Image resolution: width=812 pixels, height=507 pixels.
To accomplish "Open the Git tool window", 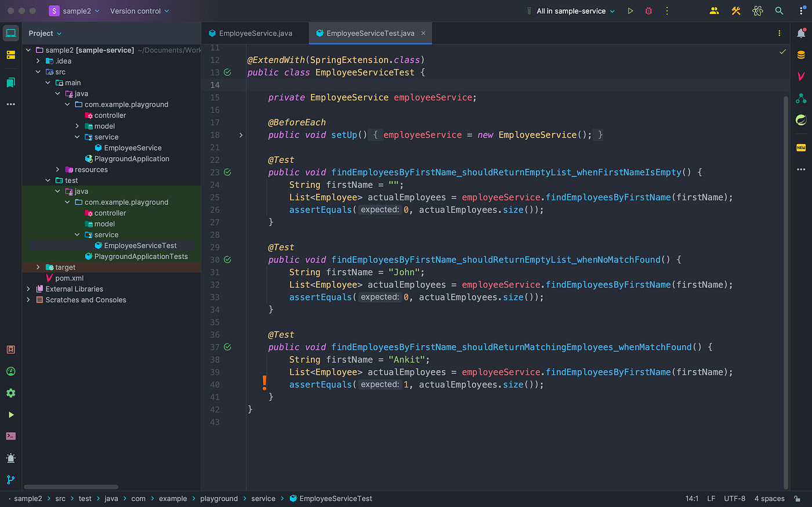I will [10, 480].
